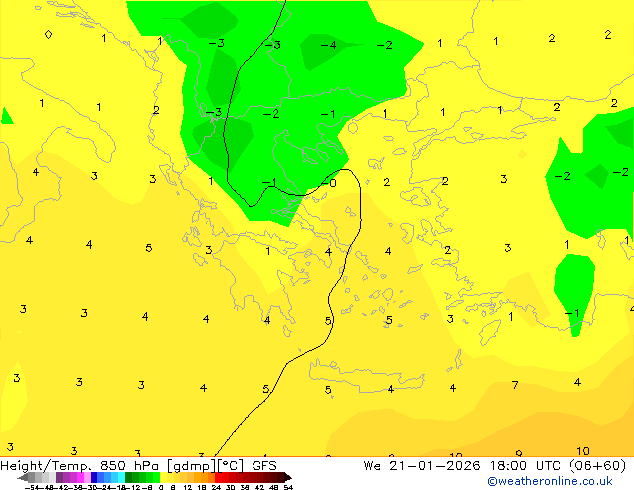Click the "-4" temperature value on the map
This screenshot has width=634, height=490.
(328, 45)
